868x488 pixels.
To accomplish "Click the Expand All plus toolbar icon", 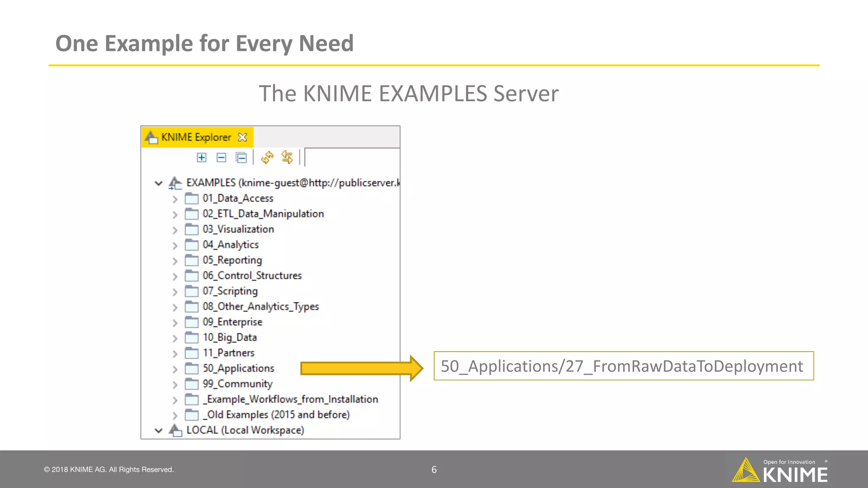I will pos(202,158).
